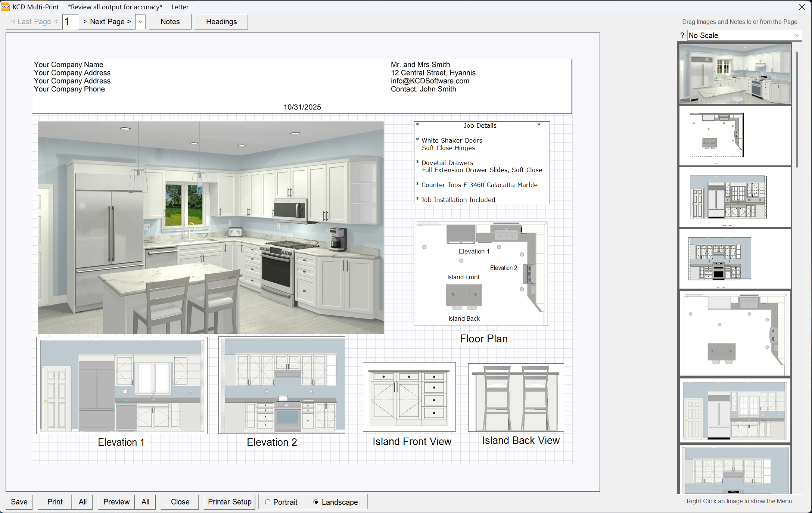Image resolution: width=812 pixels, height=513 pixels.
Task: Click All next to Preview
Action: (x=145, y=502)
